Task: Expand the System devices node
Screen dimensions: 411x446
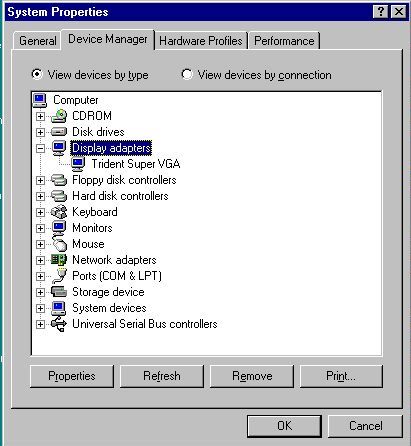Action: 40,308
